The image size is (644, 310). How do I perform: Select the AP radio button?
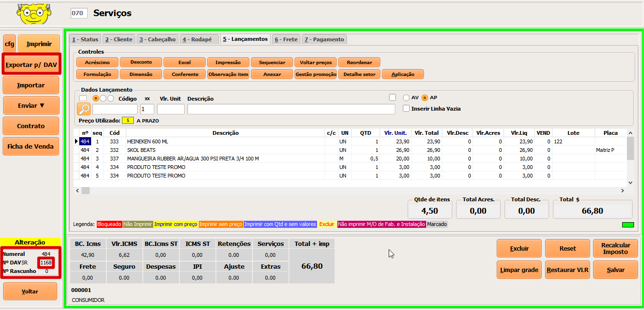425,98
